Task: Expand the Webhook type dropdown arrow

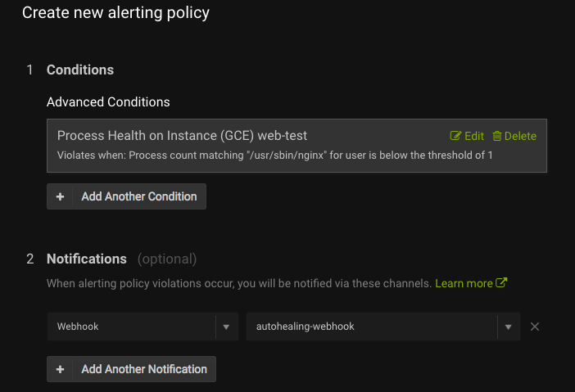Action: pyautogui.click(x=227, y=327)
